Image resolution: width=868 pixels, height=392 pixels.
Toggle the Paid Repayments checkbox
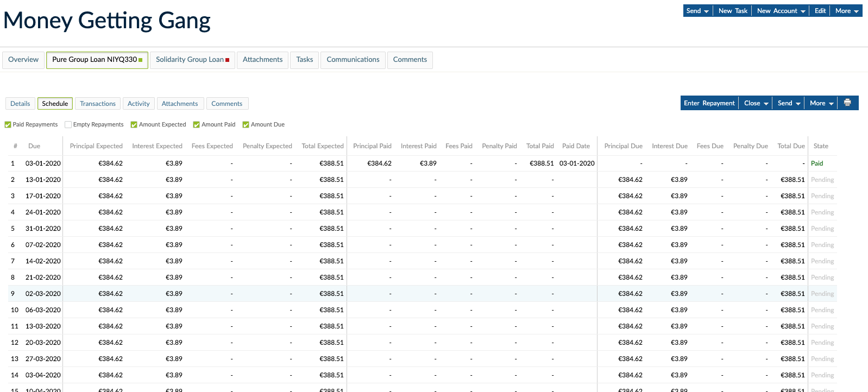tap(8, 125)
